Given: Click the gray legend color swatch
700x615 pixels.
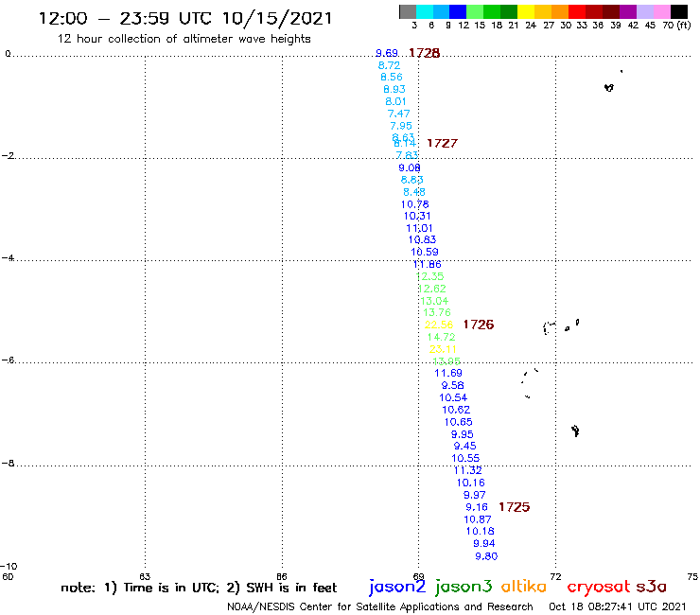Looking at the screenshot, I should pos(408,11).
